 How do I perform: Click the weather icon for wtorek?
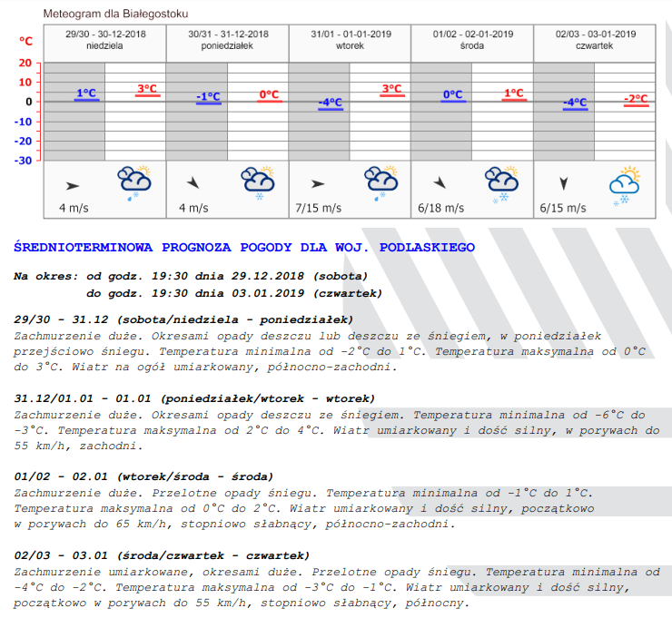pos(380,182)
